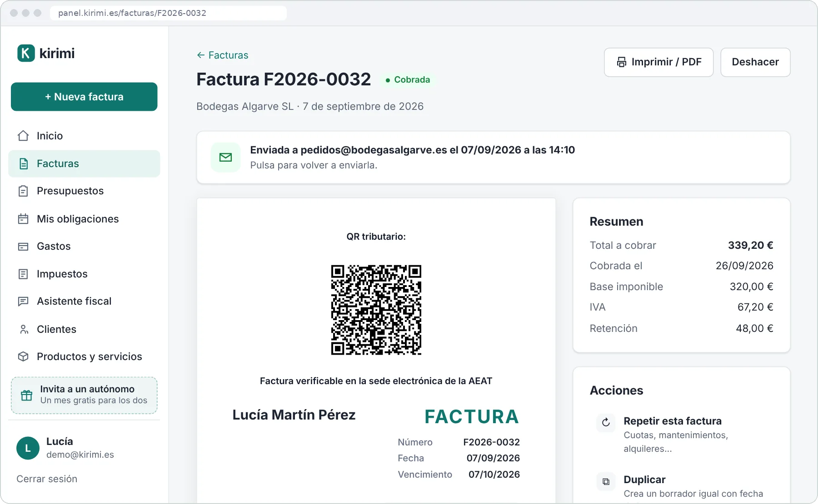Click the gift icon in invite card

pos(27,395)
